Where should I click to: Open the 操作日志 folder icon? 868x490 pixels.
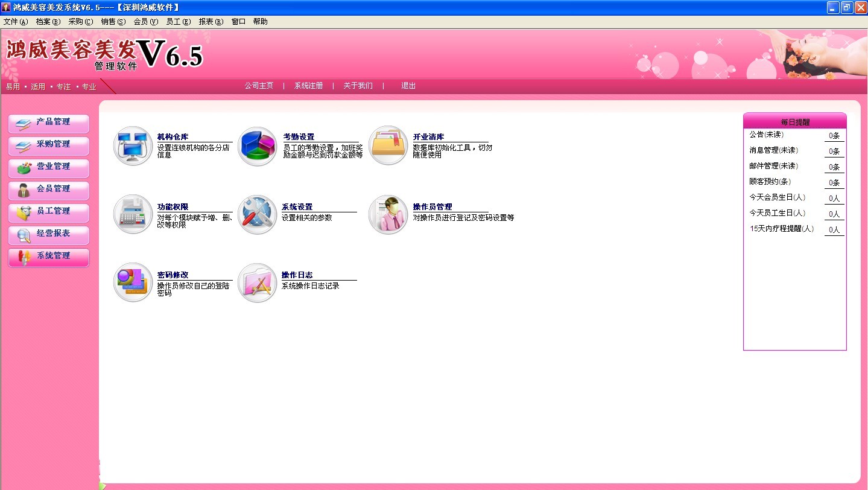258,282
